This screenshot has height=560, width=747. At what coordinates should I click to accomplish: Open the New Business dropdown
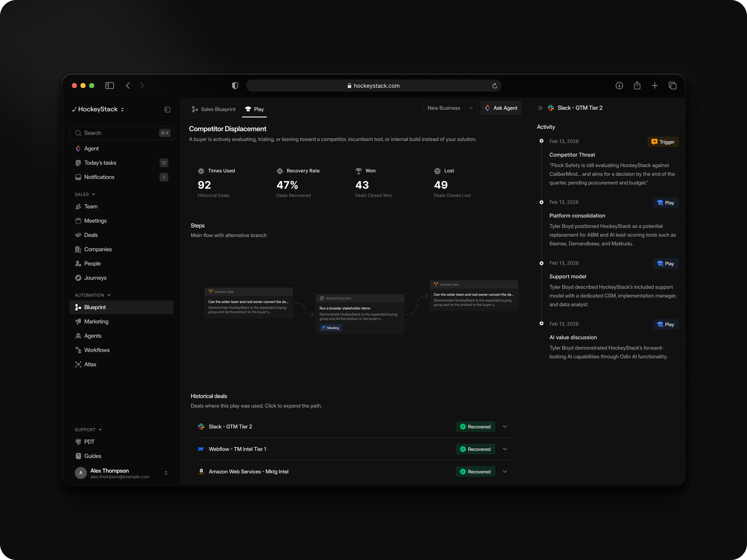(450, 108)
